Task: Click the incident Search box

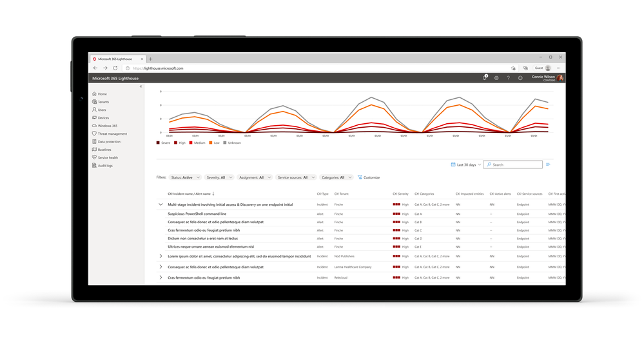Action: point(512,165)
